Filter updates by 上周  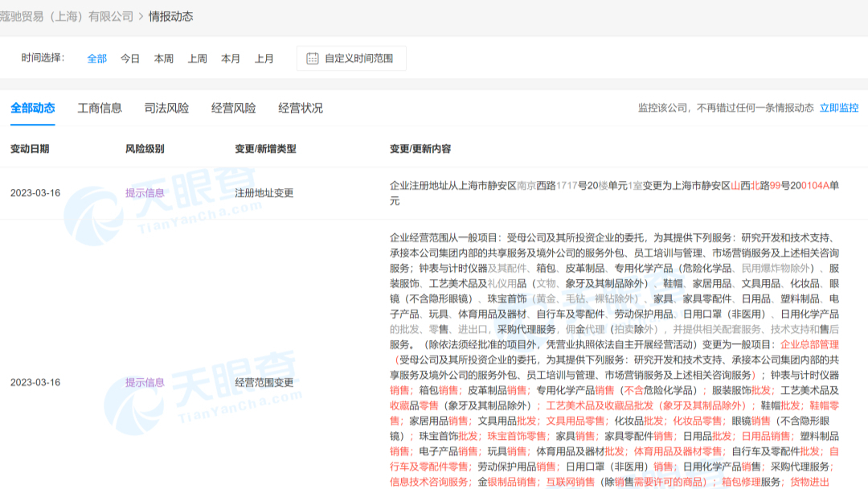point(197,59)
